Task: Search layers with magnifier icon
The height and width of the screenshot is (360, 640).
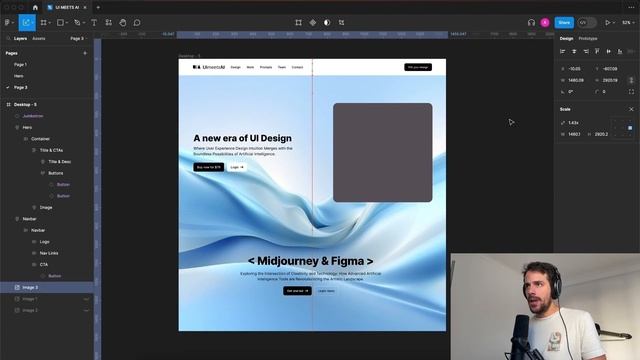Action: click(8, 38)
